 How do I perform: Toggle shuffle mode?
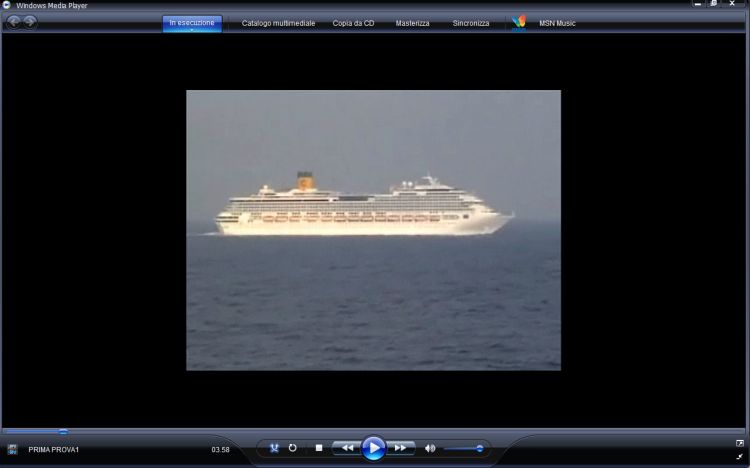coord(274,448)
